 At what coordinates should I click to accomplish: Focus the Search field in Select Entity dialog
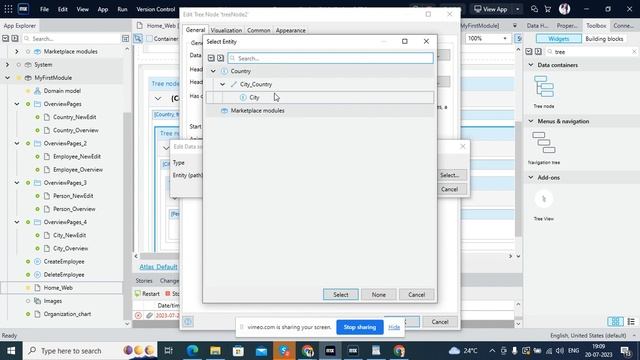(x=331, y=58)
